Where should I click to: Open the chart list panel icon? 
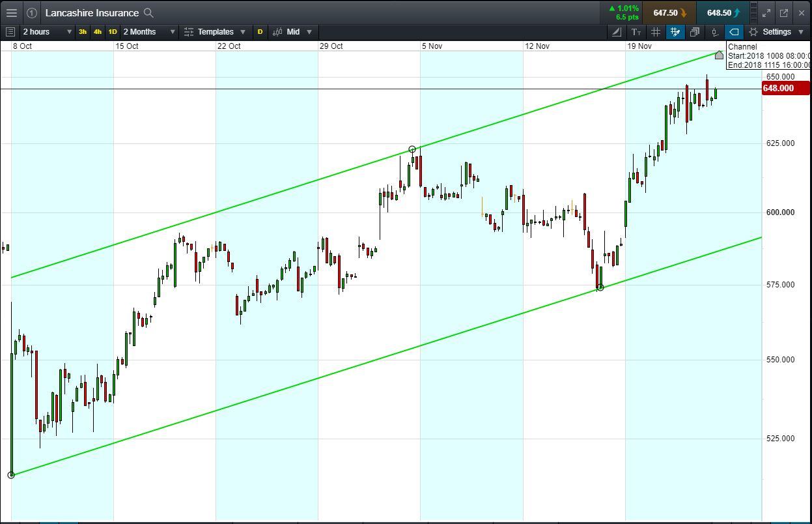(10, 31)
